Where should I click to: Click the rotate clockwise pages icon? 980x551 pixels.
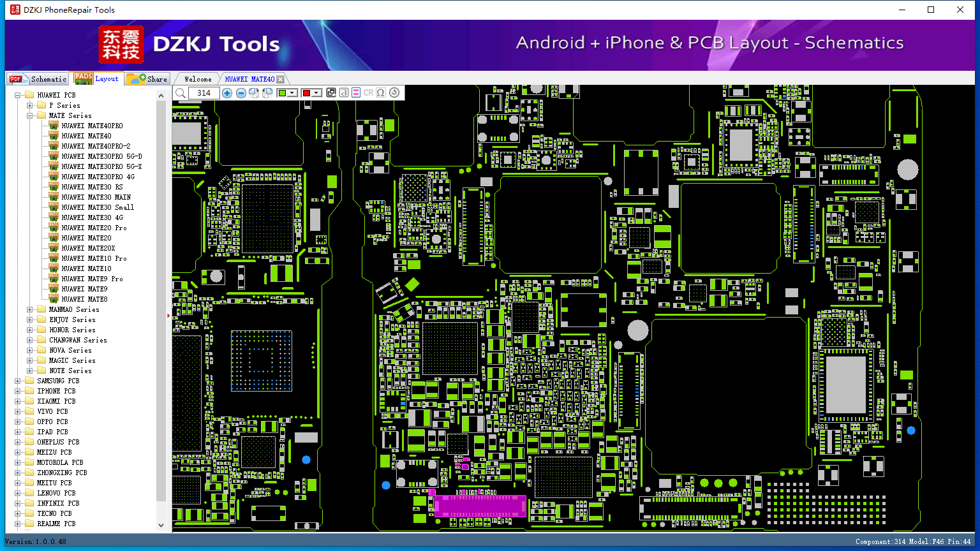click(x=254, y=93)
